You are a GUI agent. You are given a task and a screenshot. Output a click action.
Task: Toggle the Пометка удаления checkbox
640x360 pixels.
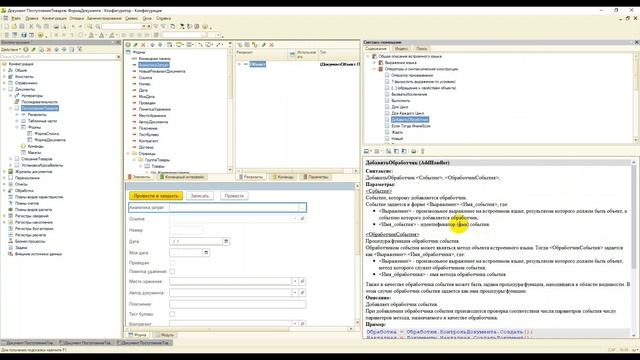pos(172,271)
